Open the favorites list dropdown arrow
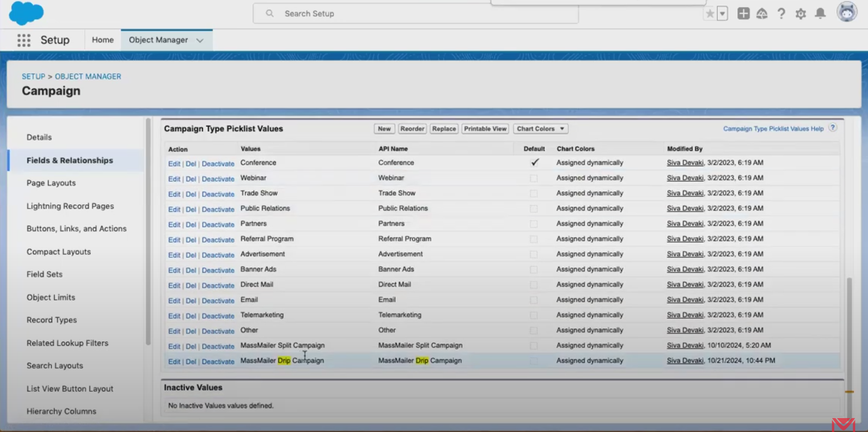Viewport: 868px width, 432px height. click(722, 14)
